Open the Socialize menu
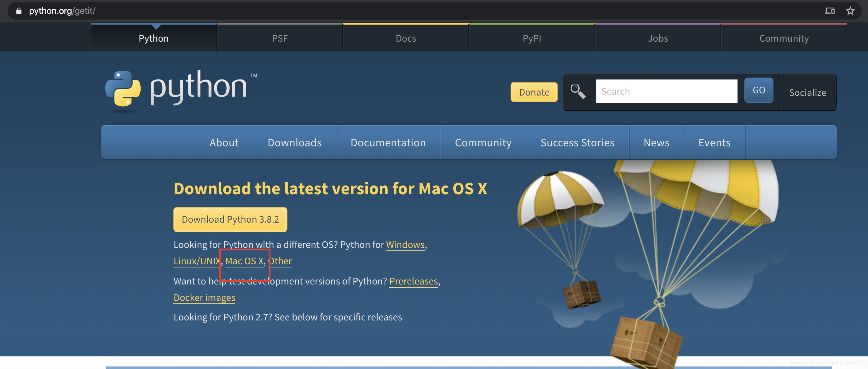This screenshot has width=868, height=369. 807,92
